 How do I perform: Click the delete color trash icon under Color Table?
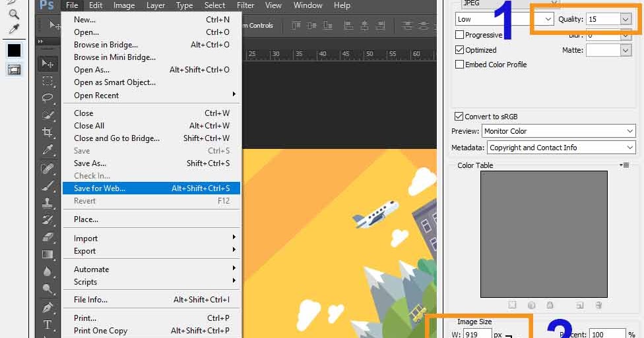click(x=598, y=305)
